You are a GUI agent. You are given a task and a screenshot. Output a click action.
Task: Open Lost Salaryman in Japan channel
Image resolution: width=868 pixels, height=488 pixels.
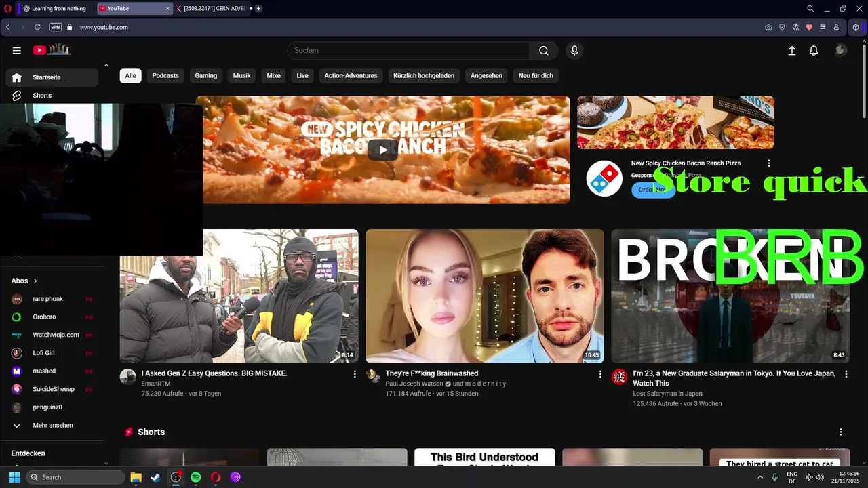pyautogui.click(x=667, y=394)
